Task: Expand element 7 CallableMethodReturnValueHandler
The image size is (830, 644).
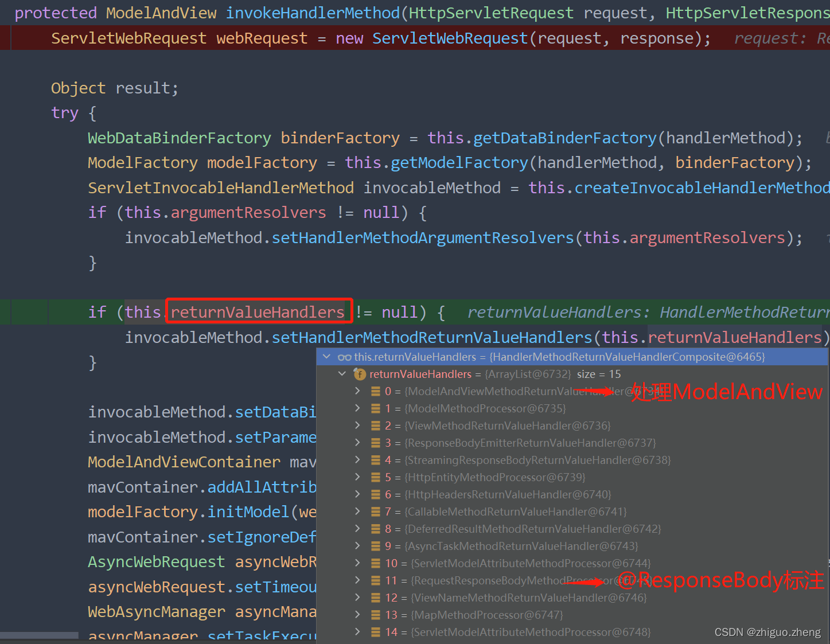Action: [x=357, y=512]
